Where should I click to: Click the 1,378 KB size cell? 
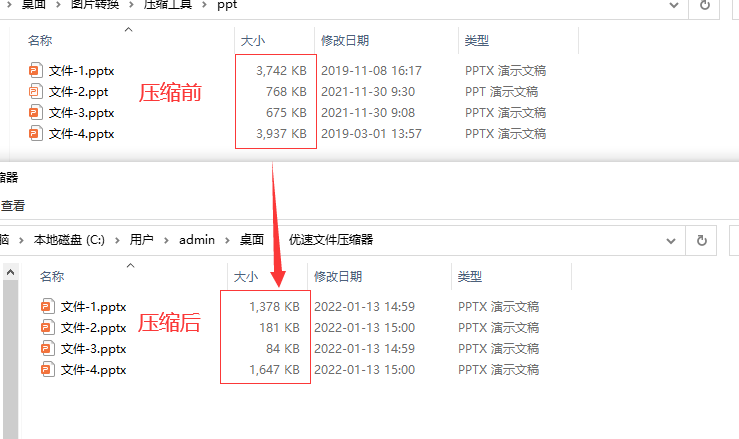pyautogui.click(x=274, y=306)
